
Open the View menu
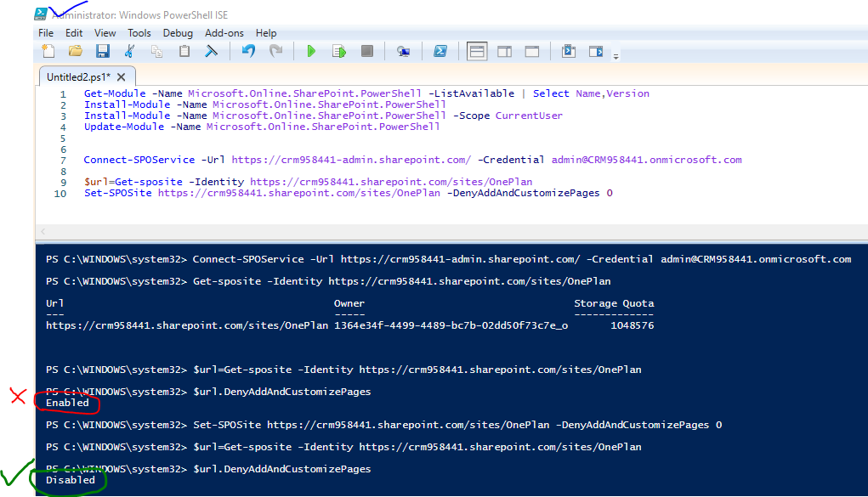tap(105, 33)
